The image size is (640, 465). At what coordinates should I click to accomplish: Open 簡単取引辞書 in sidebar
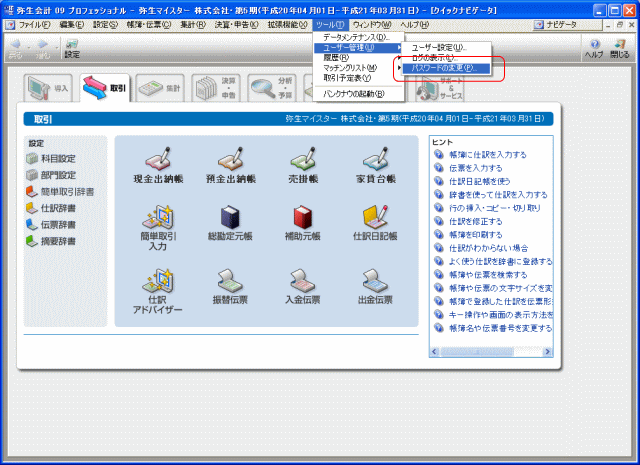pos(60,191)
